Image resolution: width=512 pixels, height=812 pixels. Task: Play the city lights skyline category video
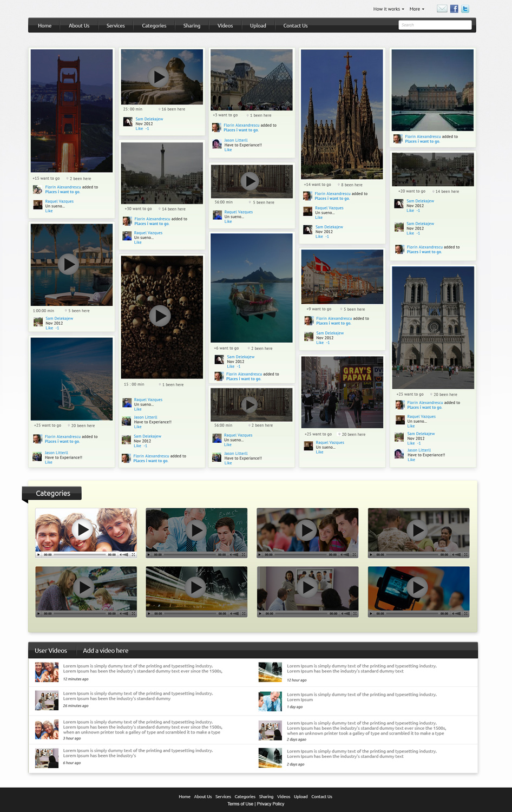pos(196,587)
